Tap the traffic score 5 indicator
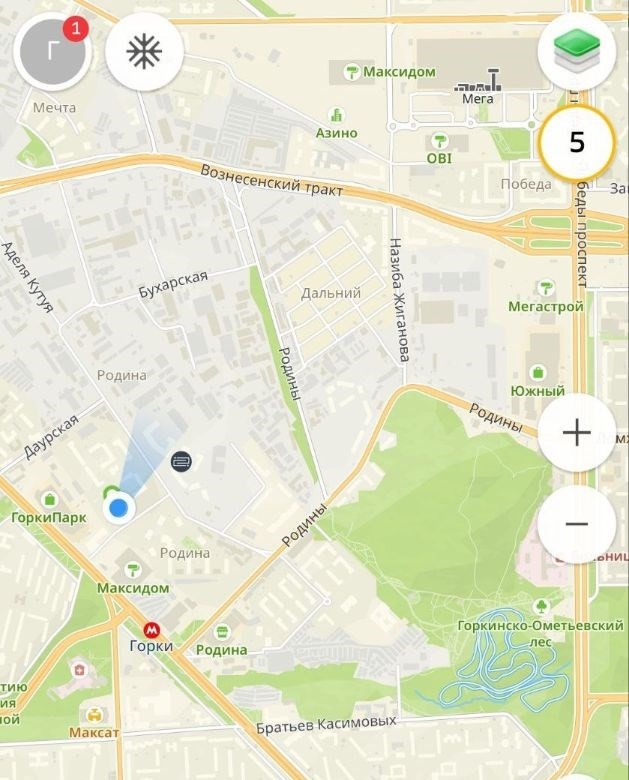This screenshot has width=629, height=780. coord(577,143)
